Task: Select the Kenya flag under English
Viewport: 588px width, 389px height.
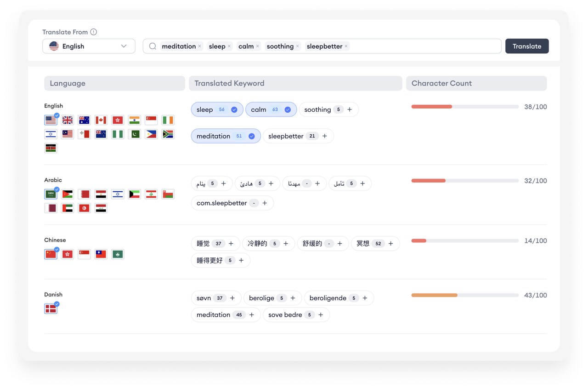Action: [x=51, y=148]
